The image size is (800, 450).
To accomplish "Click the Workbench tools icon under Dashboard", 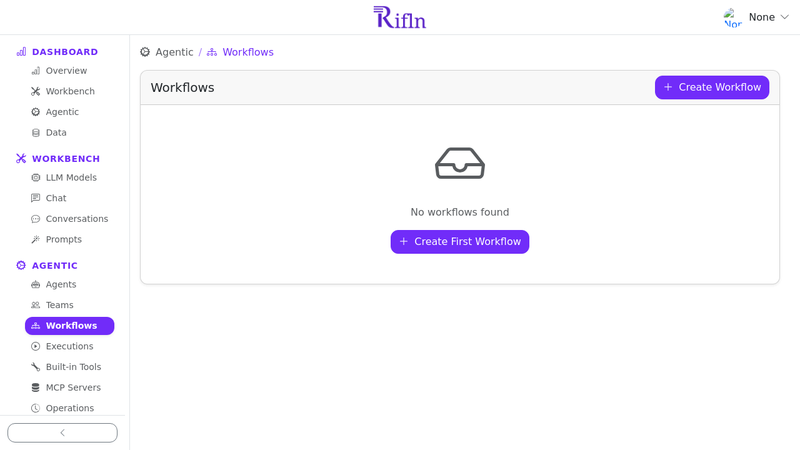I will tap(35, 91).
